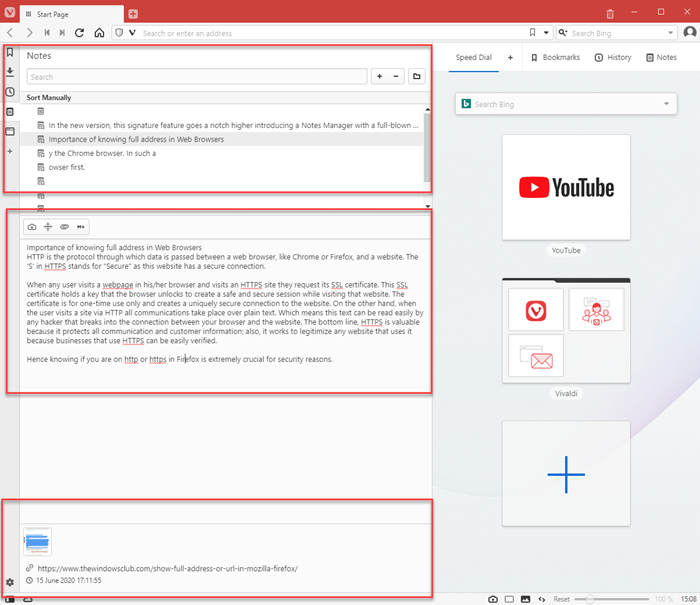Expand the search field history dropdown
Viewport: 700px width, 605px height.
point(670,33)
